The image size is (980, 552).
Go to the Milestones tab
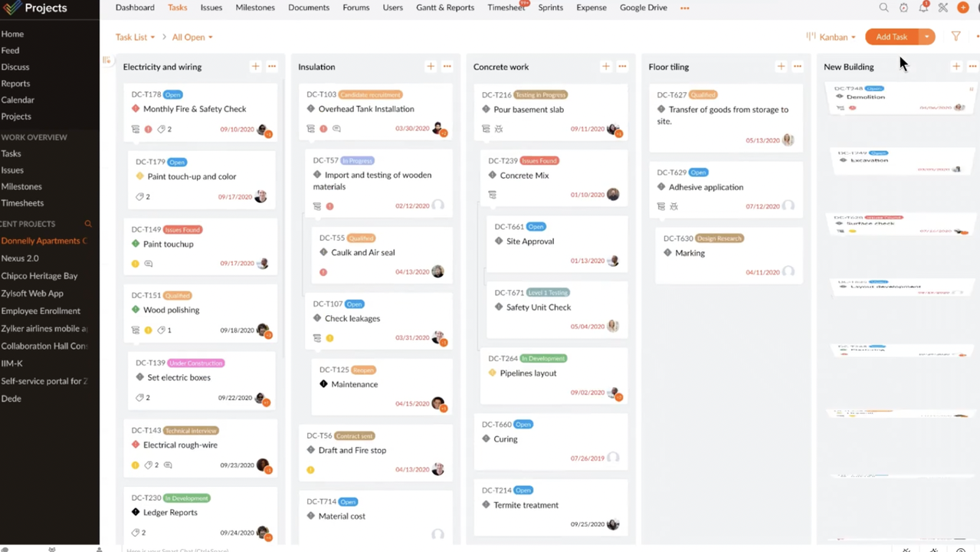(255, 8)
